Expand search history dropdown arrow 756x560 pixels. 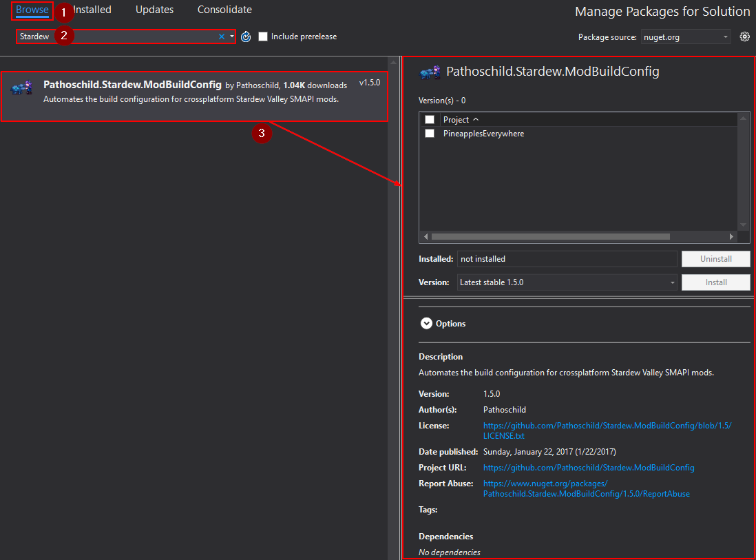pos(232,37)
